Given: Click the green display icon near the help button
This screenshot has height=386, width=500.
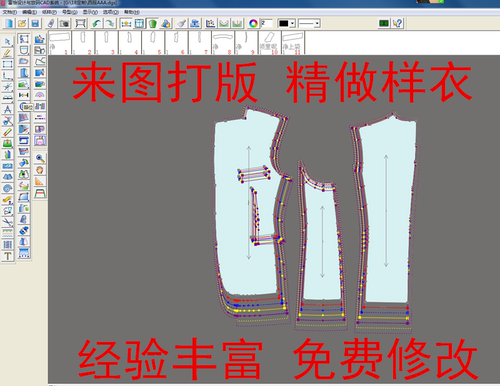Looking at the screenshot, I should (x=384, y=23).
